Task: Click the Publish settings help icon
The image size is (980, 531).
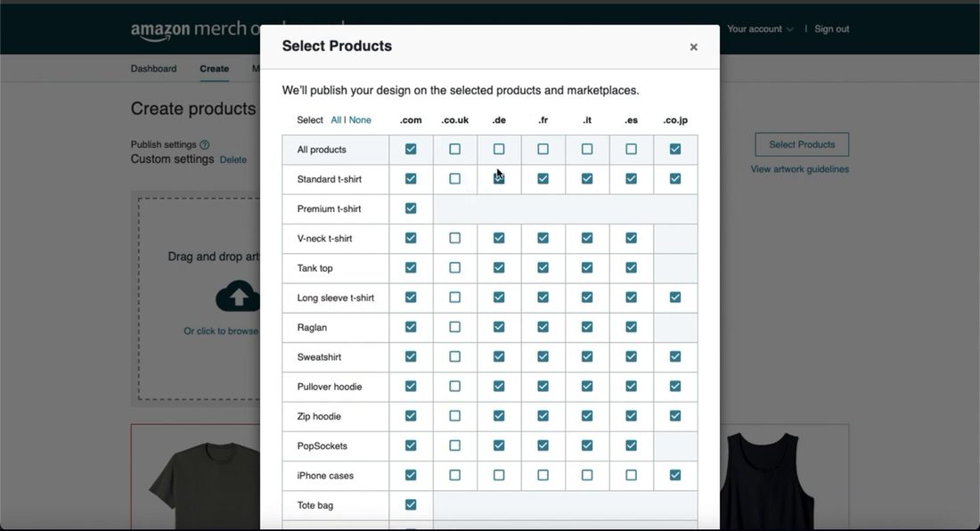Action: pos(204,144)
